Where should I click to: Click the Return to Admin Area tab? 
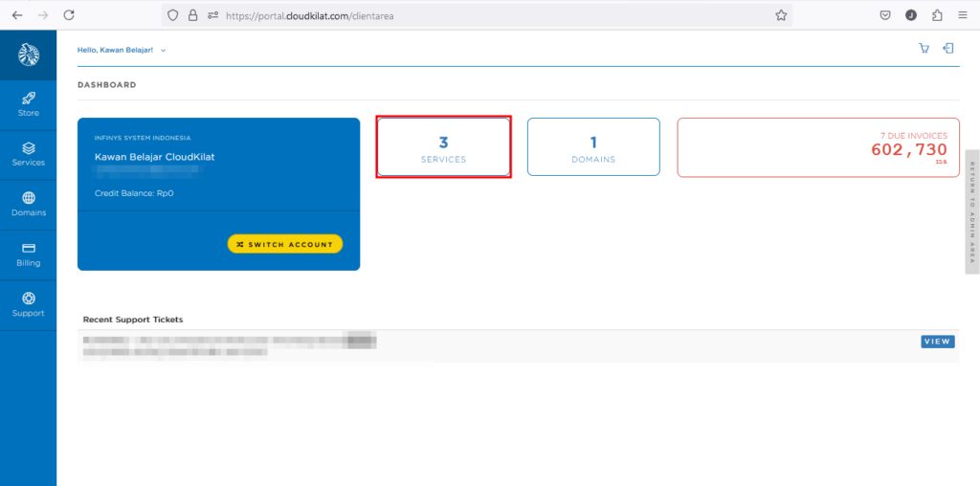point(972,211)
